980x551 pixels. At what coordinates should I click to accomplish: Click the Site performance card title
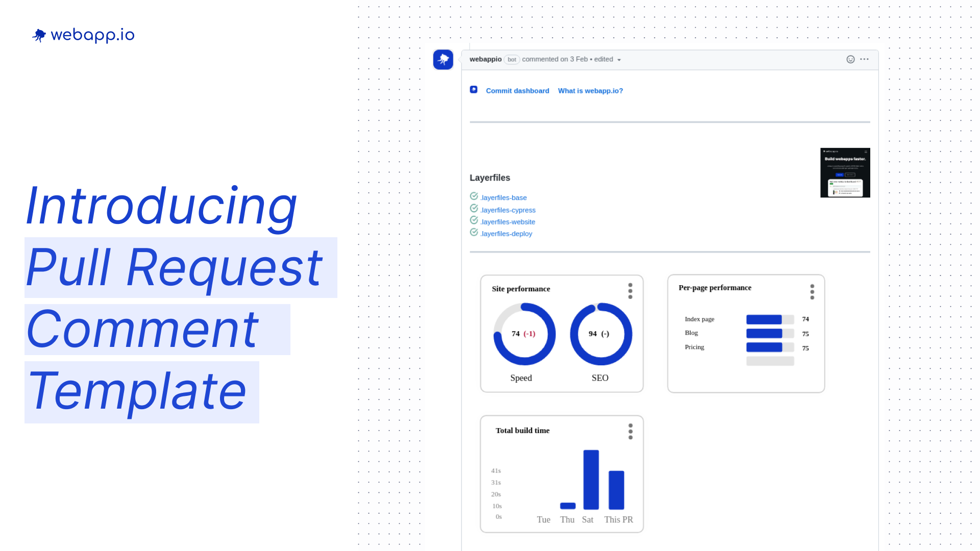click(x=521, y=289)
